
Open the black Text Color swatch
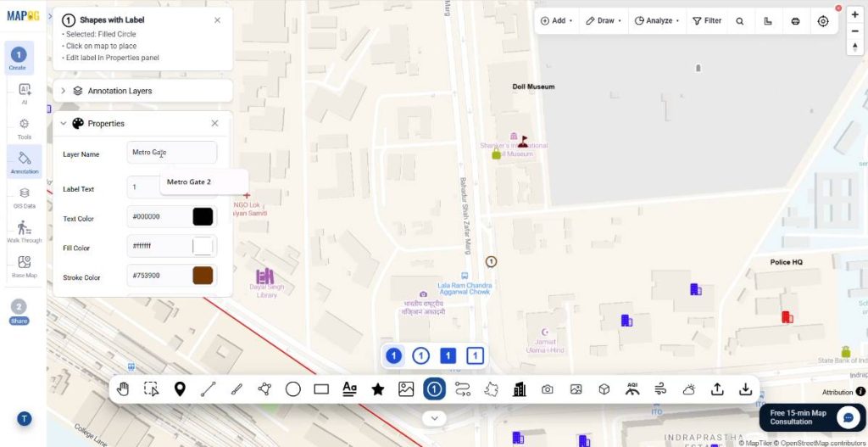pyautogui.click(x=203, y=216)
